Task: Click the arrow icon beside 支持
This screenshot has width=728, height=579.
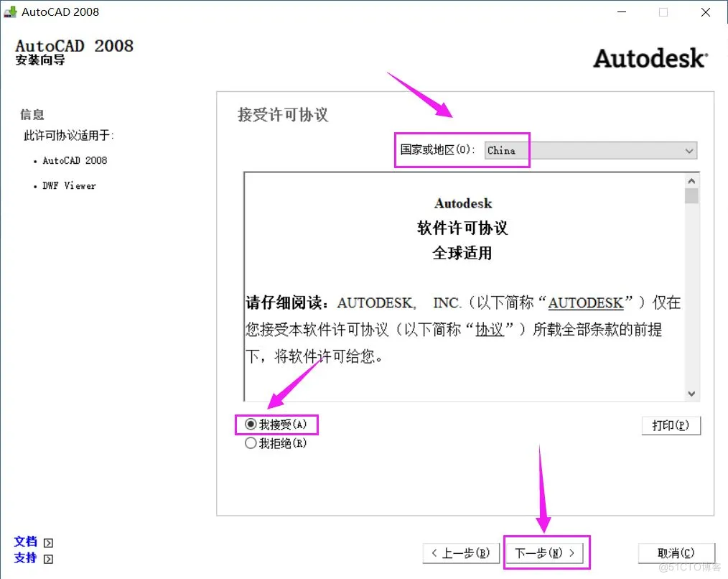Action: coord(48,559)
